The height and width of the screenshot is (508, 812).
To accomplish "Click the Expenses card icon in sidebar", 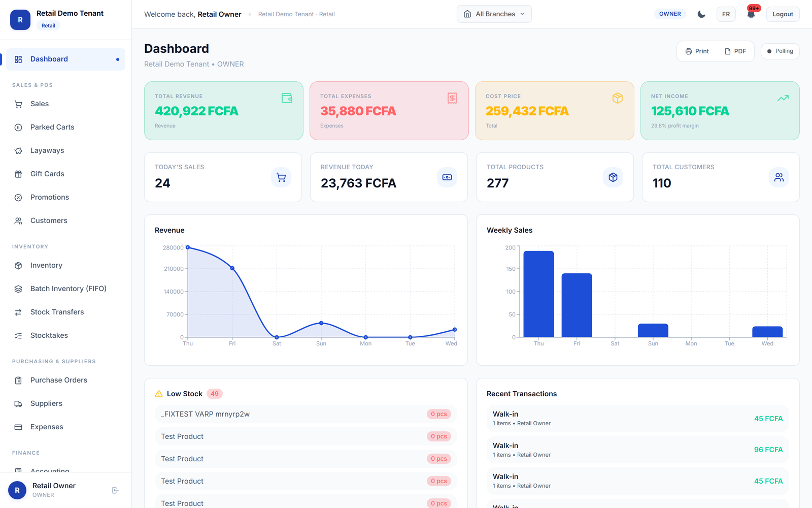I will pyautogui.click(x=18, y=427).
